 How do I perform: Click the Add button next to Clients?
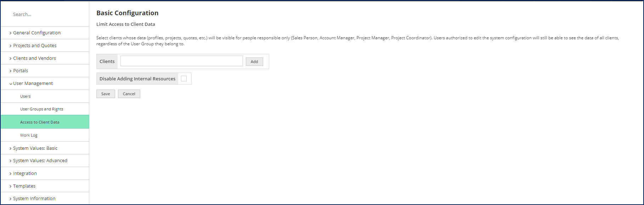(x=254, y=62)
